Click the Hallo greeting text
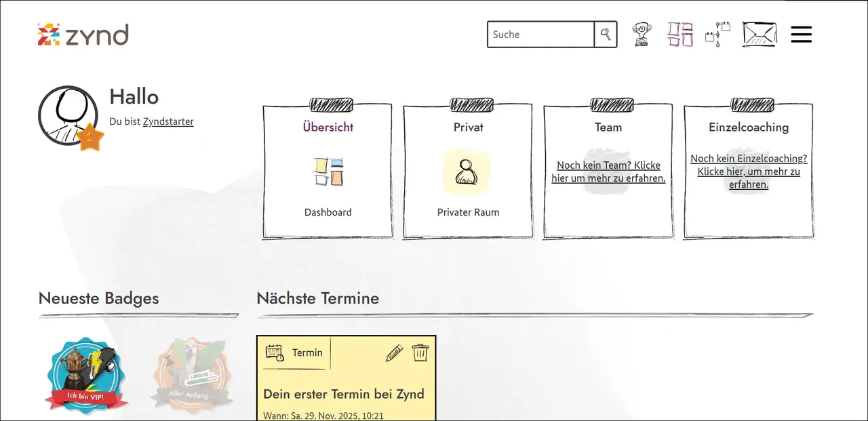 [134, 97]
